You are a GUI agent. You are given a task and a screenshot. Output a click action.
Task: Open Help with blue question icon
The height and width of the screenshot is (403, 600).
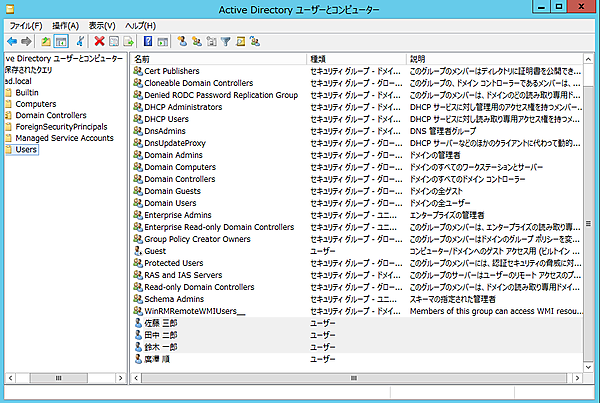pyautogui.click(x=148, y=41)
